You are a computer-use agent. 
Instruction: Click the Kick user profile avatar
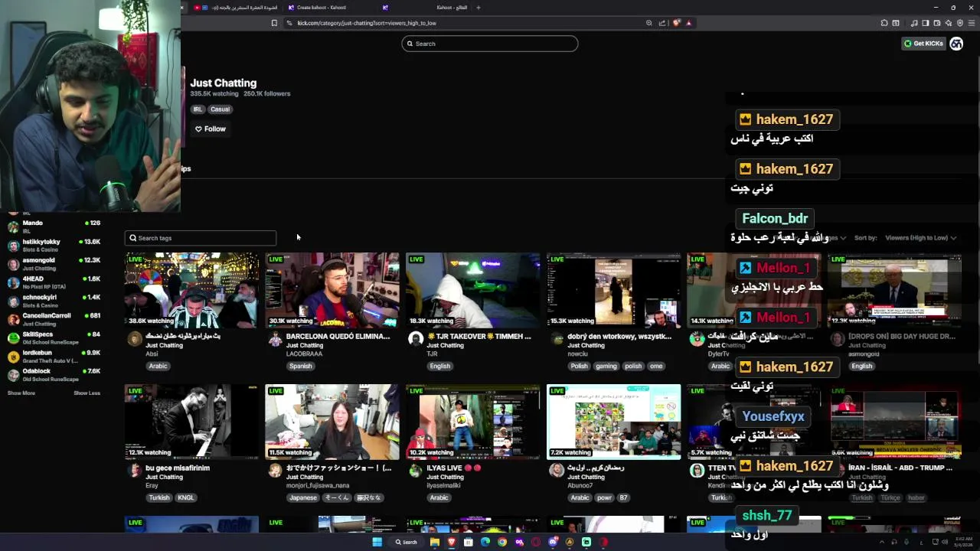956,44
